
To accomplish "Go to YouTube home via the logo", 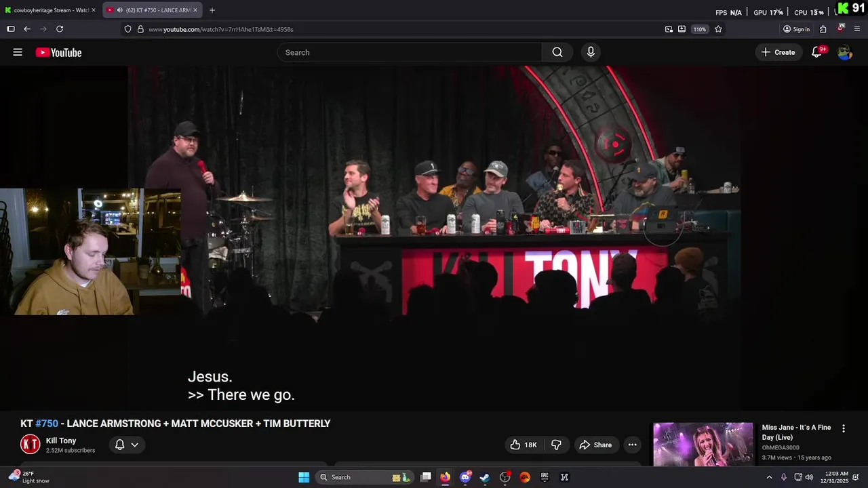I will [x=58, y=52].
